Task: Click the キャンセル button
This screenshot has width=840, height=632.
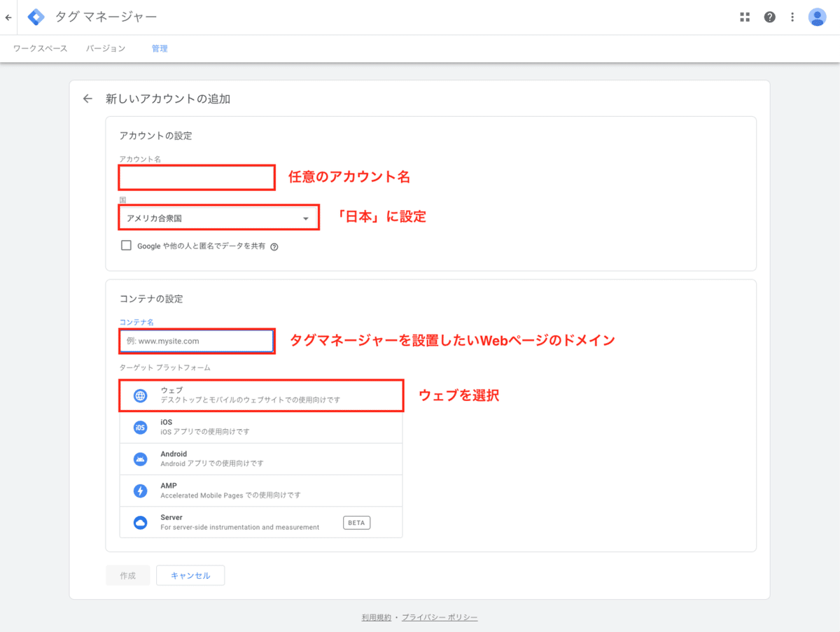Action: tap(190, 575)
